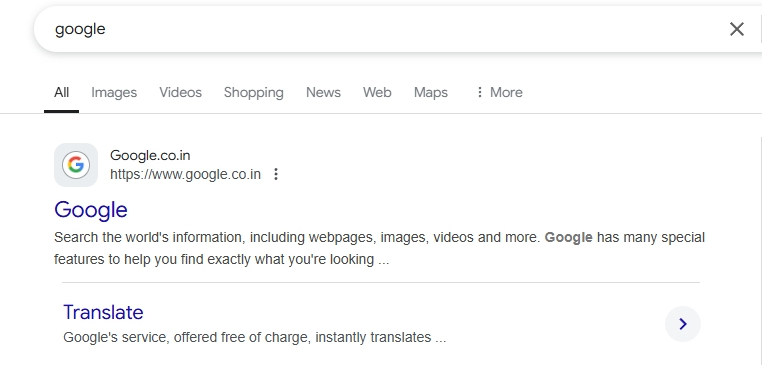Viewport: 762px width, 365px height.
Task: Click the arrow button next to Translate
Action: [683, 324]
